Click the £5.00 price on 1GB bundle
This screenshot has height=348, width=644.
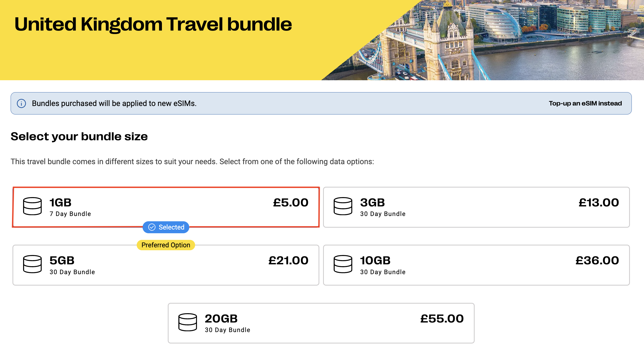[x=291, y=203]
